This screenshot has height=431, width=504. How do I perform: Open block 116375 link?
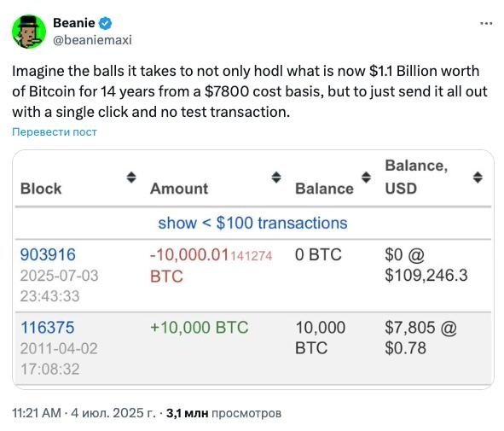tap(48, 328)
